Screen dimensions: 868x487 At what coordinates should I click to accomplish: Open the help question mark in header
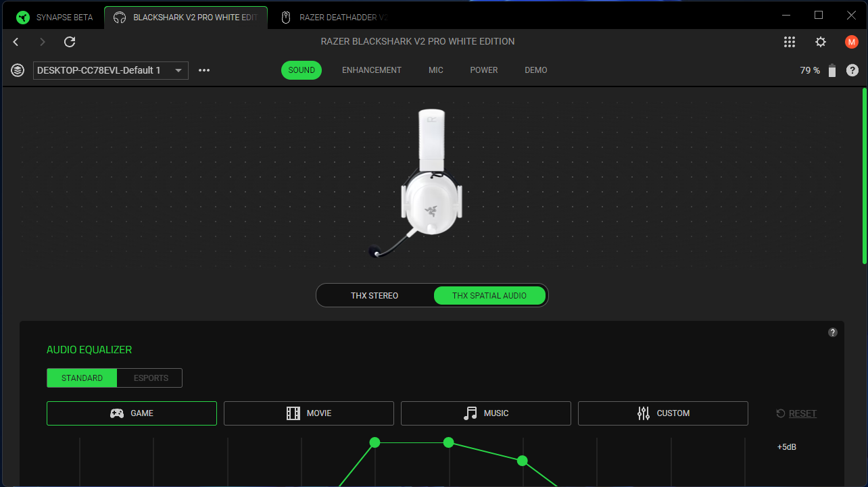point(852,70)
